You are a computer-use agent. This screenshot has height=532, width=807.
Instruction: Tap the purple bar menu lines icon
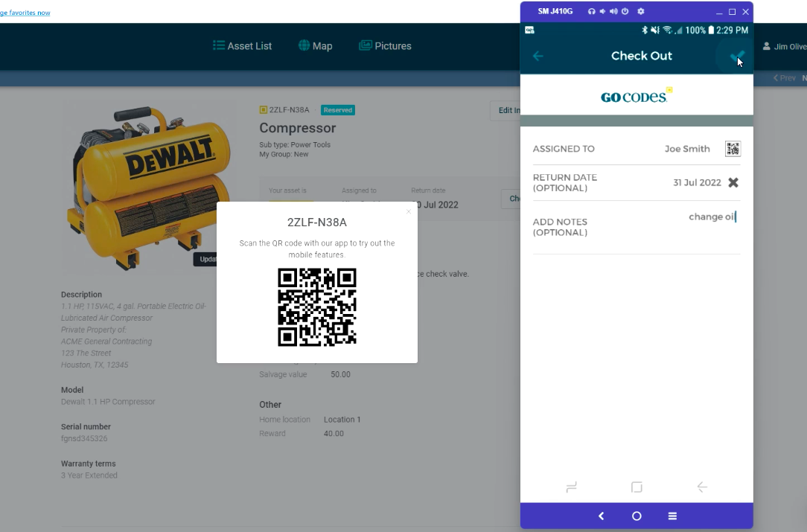coord(672,516)
